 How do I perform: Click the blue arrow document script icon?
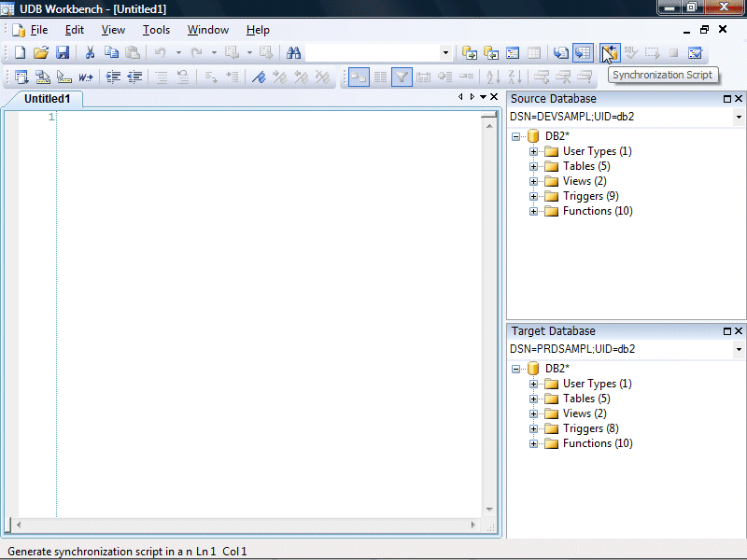pos(561,52)
